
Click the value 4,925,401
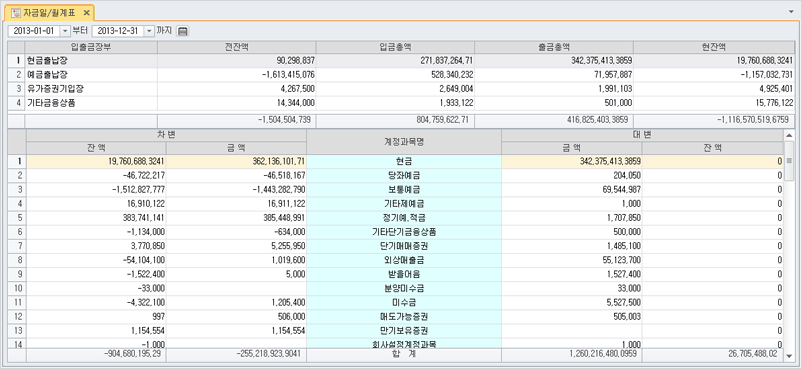(x=776, y=89)
